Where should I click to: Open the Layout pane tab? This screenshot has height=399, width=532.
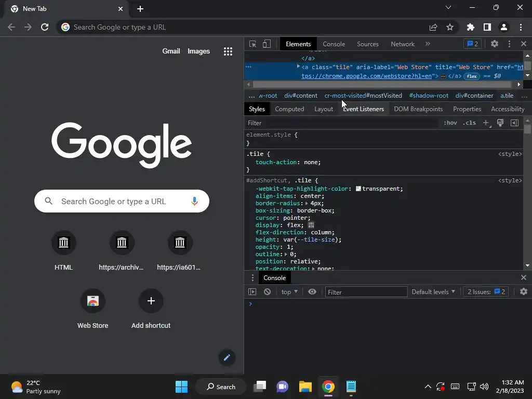(323, 109)
